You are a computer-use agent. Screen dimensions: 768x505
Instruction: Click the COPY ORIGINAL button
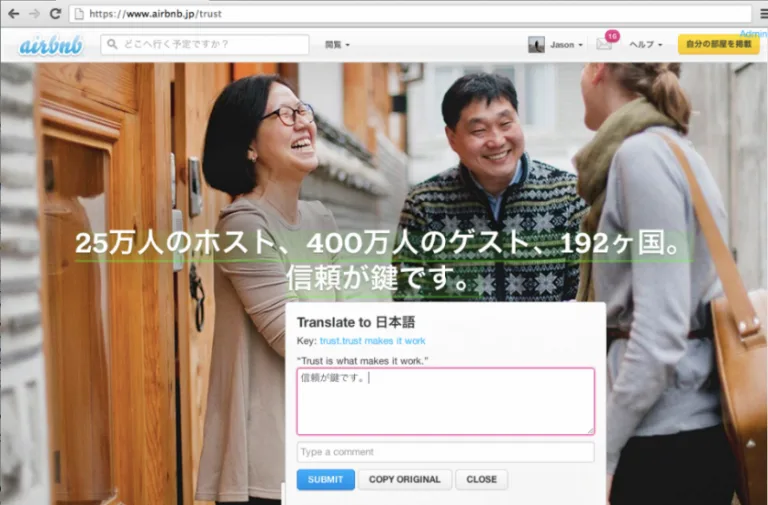(405, 480)
